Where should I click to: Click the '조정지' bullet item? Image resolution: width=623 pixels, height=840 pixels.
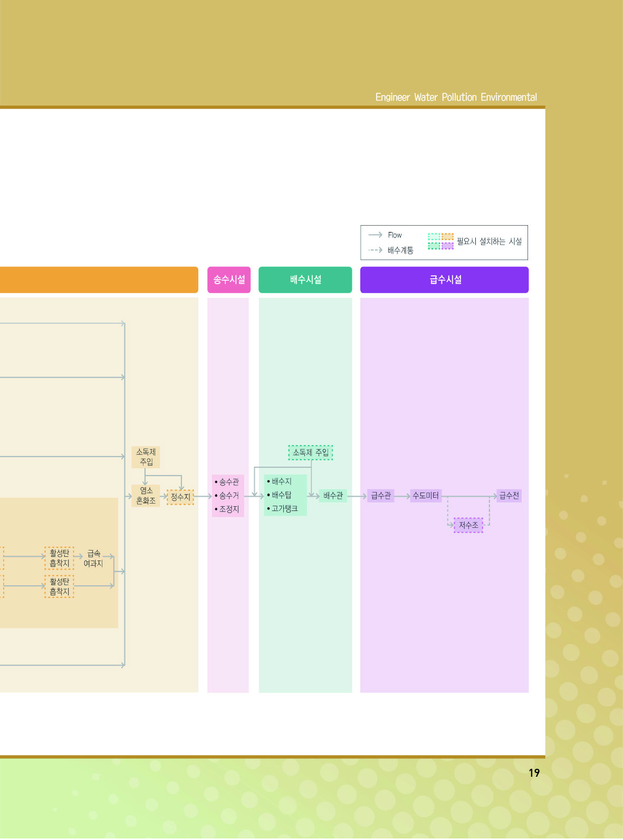(227, 509)
